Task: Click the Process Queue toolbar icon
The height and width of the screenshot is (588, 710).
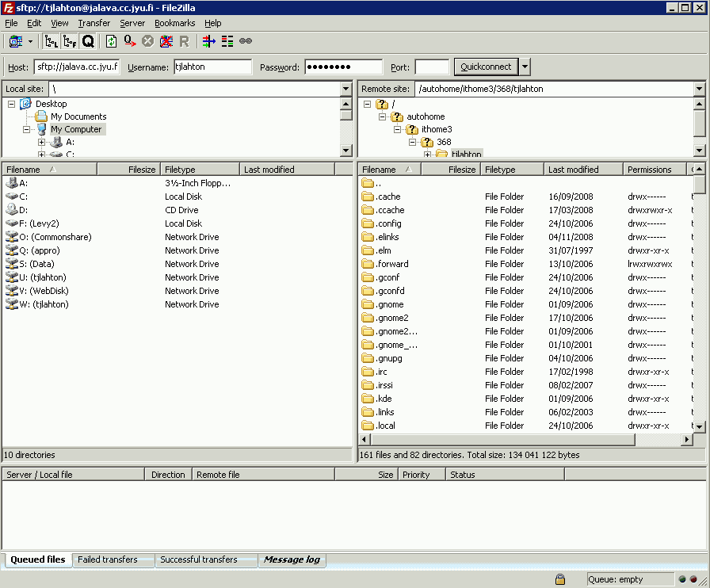Action: (x=129, y=42)
